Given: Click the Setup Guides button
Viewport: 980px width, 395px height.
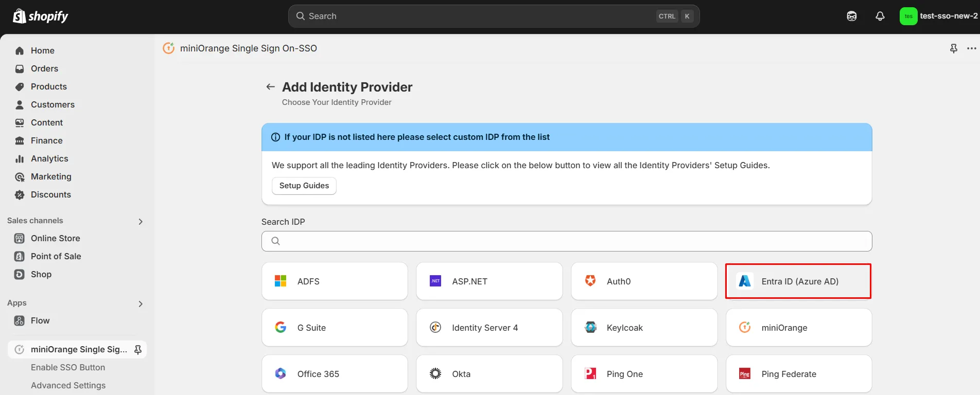Looking at the screenshot, I should [x=304, y=186].
